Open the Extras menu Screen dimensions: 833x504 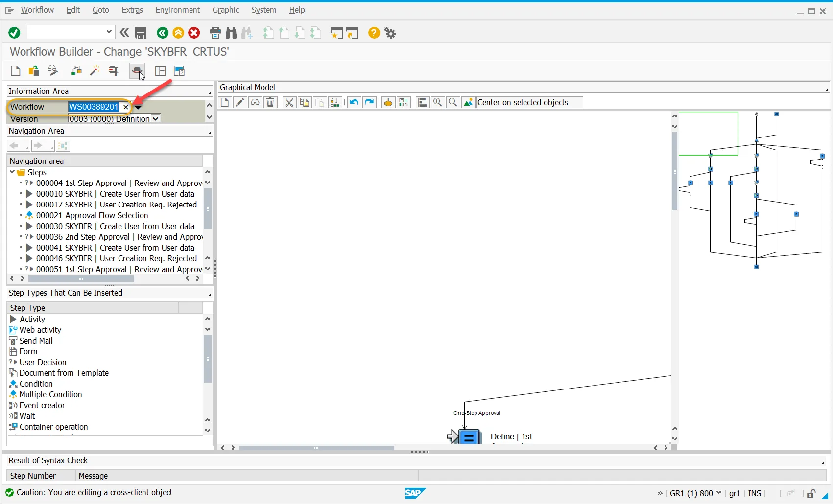132,10
